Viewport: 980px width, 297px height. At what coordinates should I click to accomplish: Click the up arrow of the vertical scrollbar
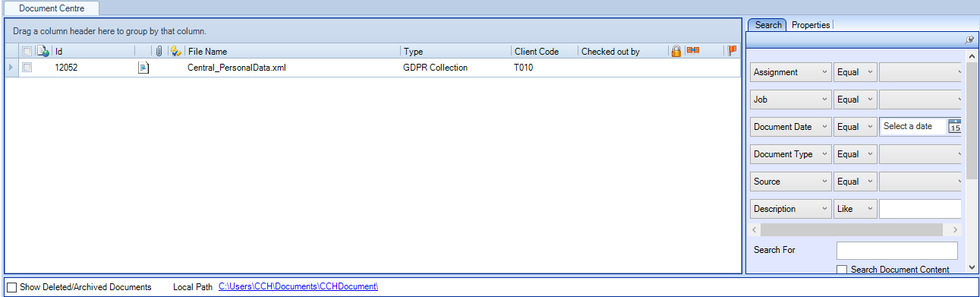pyautogui.click(x=972, y=56)
